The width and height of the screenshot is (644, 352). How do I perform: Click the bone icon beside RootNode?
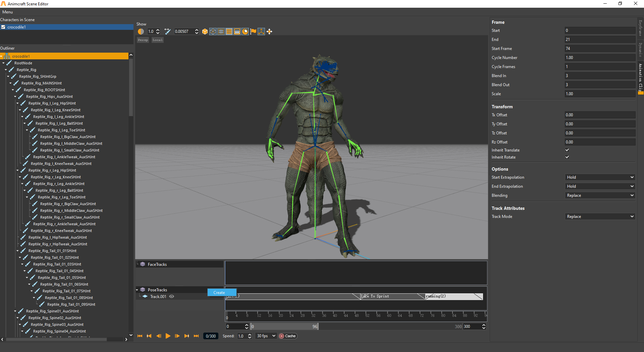9,63
